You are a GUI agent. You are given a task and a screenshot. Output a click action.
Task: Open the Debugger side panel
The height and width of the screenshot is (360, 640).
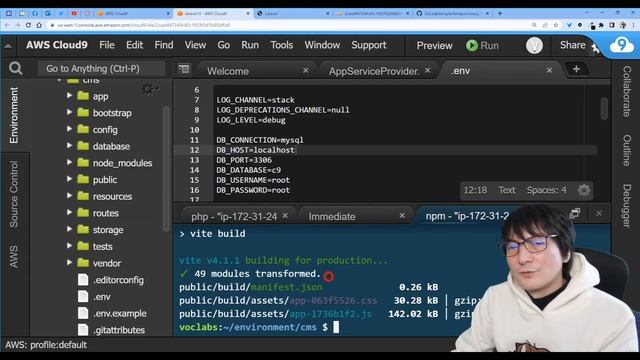click(x=627, y=205)
